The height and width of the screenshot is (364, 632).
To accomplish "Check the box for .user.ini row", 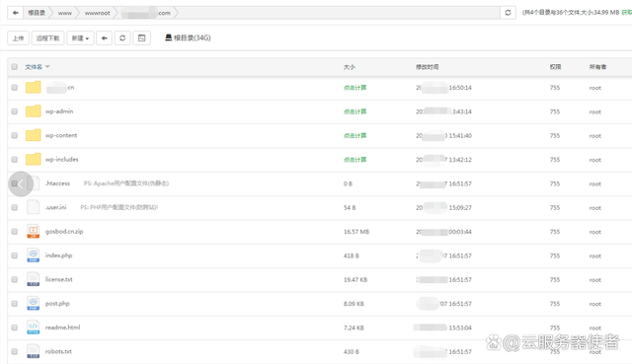I will tap(15, 207).
